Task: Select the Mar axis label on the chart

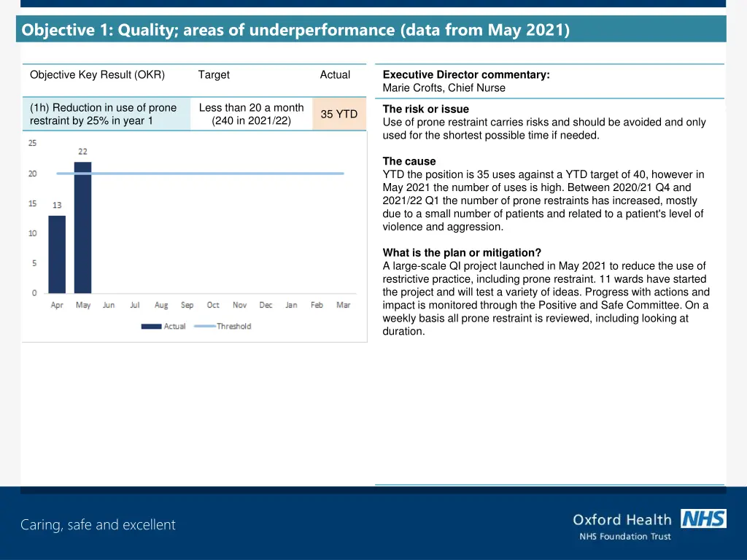Action: (344, 305)
